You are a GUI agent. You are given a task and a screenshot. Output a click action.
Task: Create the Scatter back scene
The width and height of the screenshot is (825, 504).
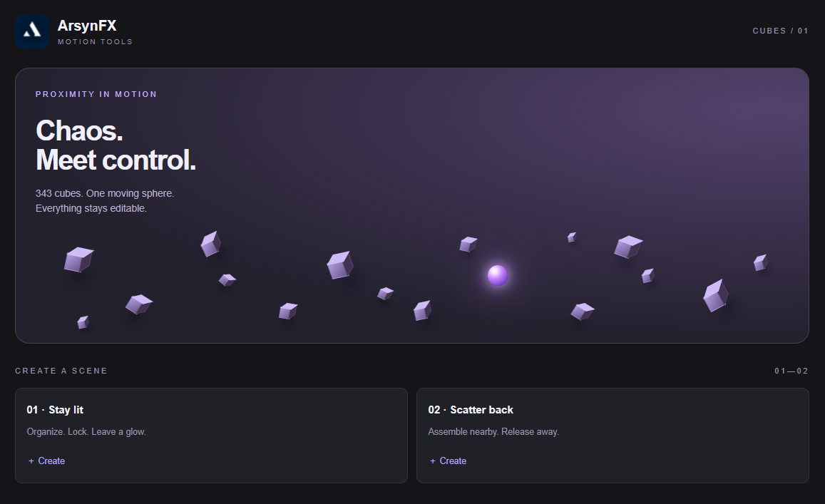[x=449, y=461]
